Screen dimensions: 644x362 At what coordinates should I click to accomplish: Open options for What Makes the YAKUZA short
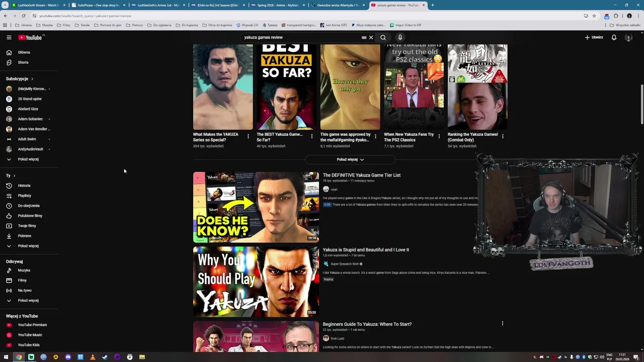click(248, 136)
